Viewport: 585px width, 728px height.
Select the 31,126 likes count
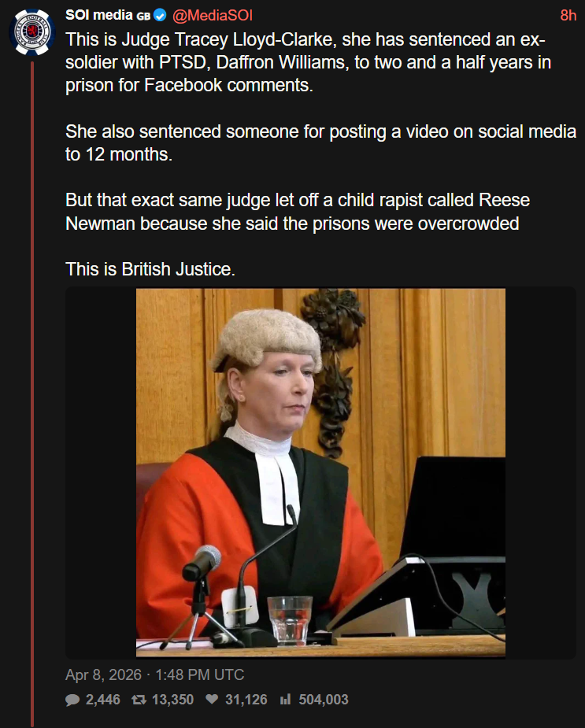pyautogui.click(x=246, y=700)
